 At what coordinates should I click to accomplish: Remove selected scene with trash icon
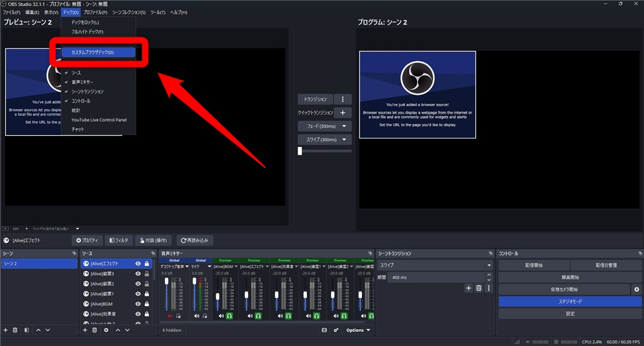click(x=15, y=330)
